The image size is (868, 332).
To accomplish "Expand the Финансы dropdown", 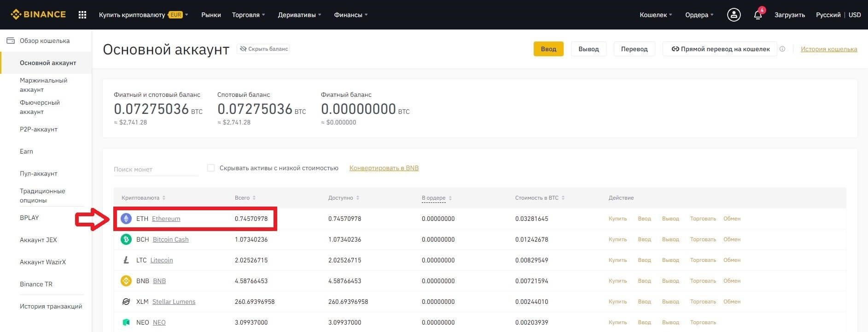I will click(x=351, y=15).
